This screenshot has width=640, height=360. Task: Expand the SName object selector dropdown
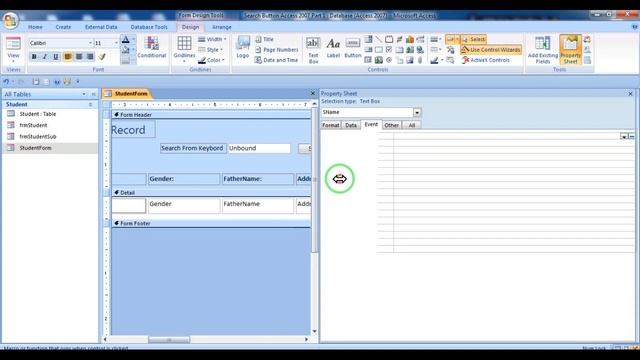[417, 112]
